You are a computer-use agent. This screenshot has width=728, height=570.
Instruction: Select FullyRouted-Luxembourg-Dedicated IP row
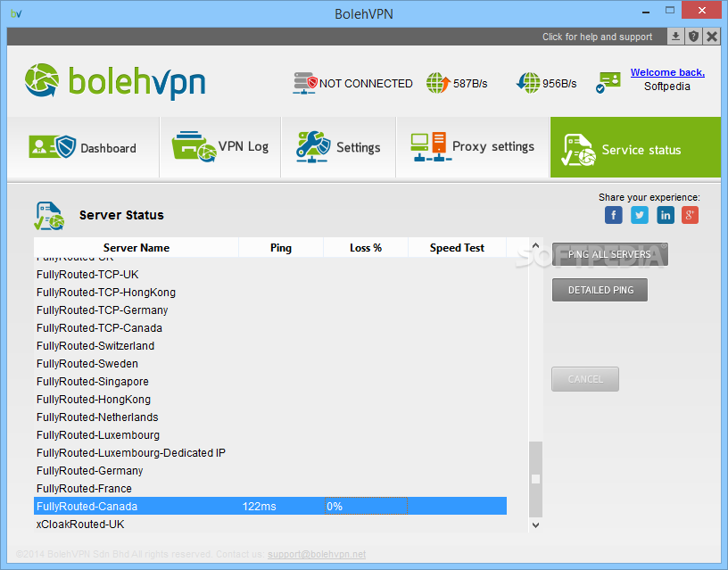(x=270, y=452)
